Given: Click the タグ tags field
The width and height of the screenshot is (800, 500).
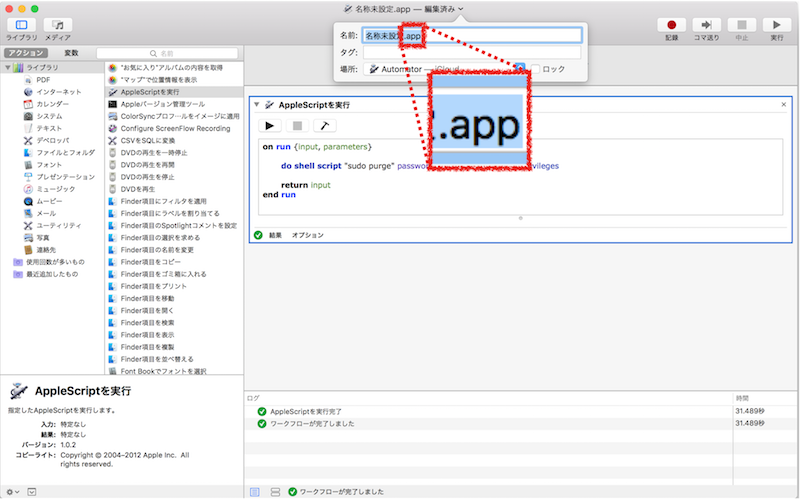Looking at the screenshot, I should coord(472,52).
